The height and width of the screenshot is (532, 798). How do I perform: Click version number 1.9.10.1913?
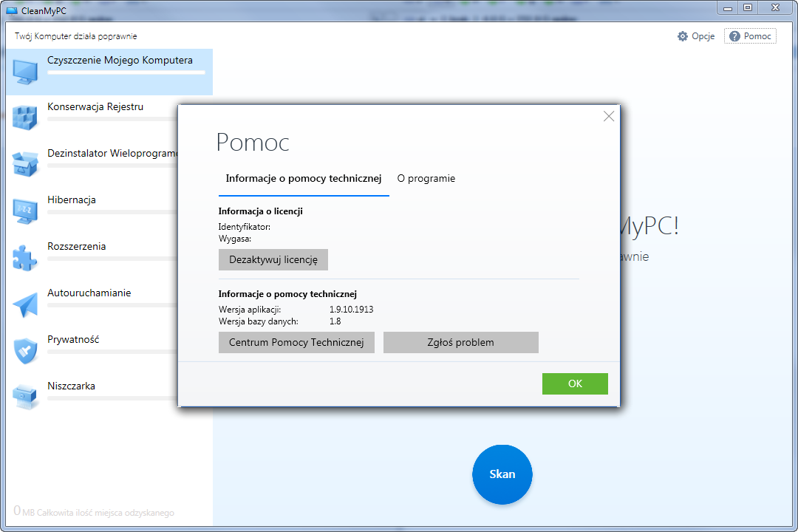tap(351, 310)
